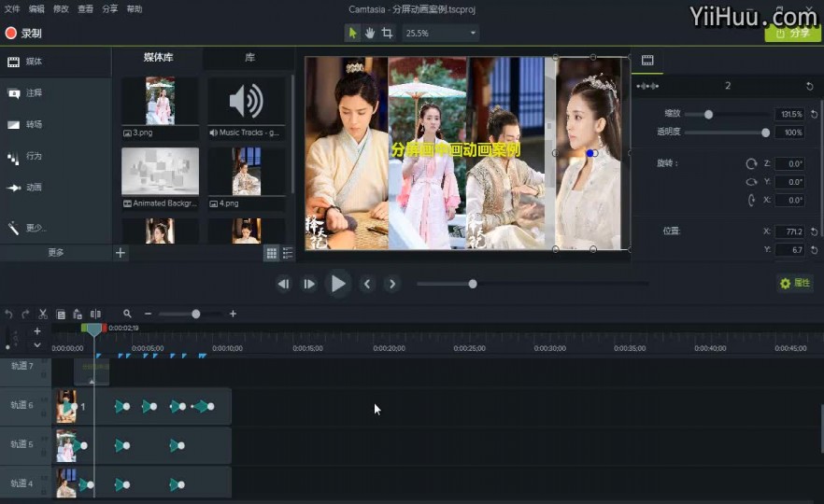Cut the selected clip with scissors
This screenshot has height=504, width=824.
tap(43, 314)
